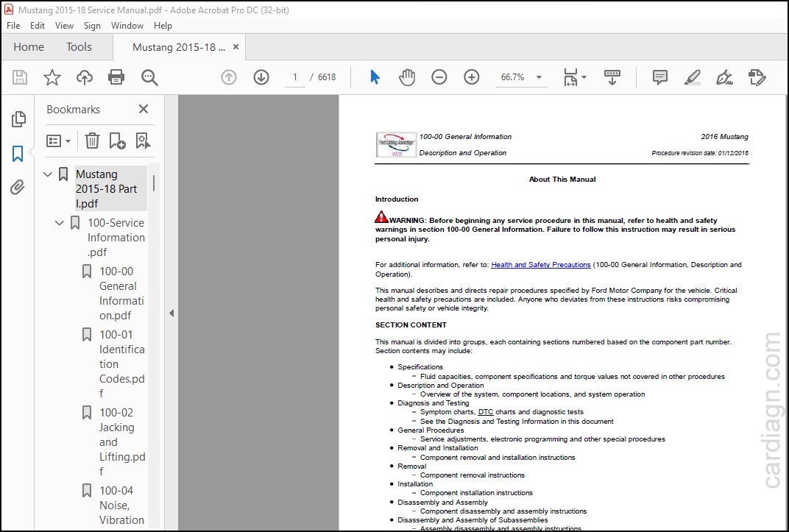Viewport: 789px width, 532px height.
Task: Click the bookmarks panel scrollbar thumb
Action: point(154,182)
